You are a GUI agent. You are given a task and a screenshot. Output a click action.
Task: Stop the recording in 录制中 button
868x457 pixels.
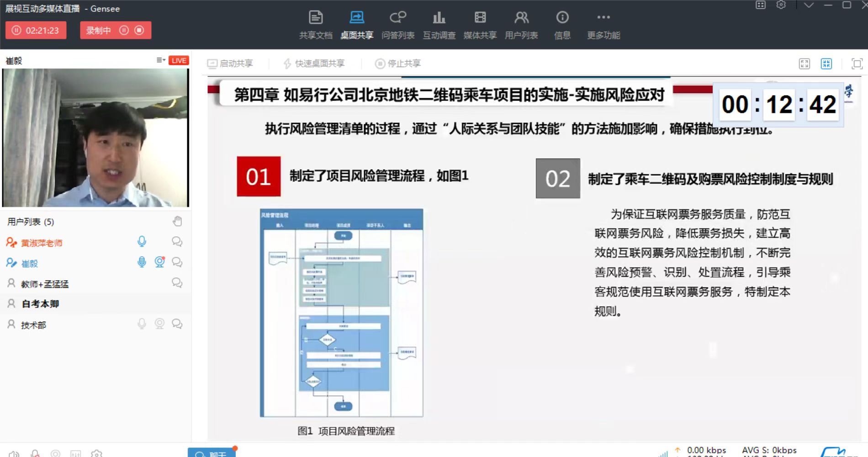coord(139,30)
